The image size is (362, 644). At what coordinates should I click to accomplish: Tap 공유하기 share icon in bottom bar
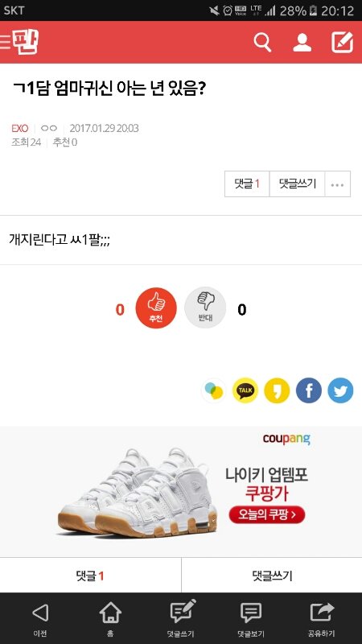322,619
